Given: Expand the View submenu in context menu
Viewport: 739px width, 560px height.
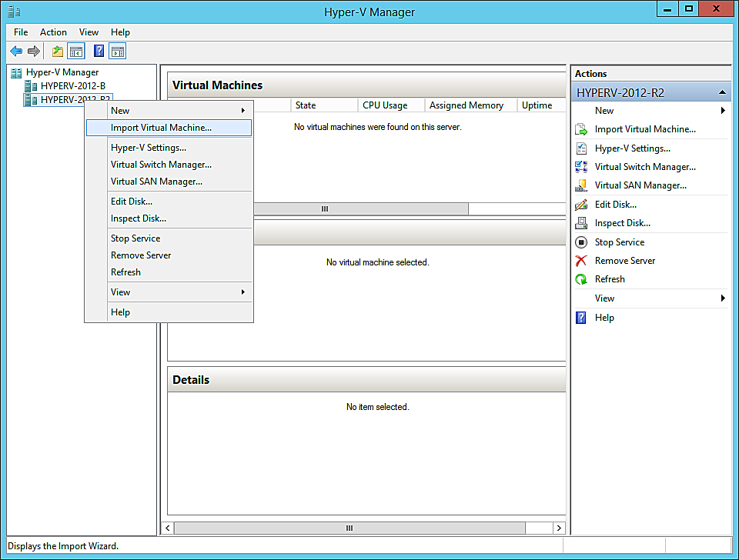Looking at the screenshot, I should 169,292.
